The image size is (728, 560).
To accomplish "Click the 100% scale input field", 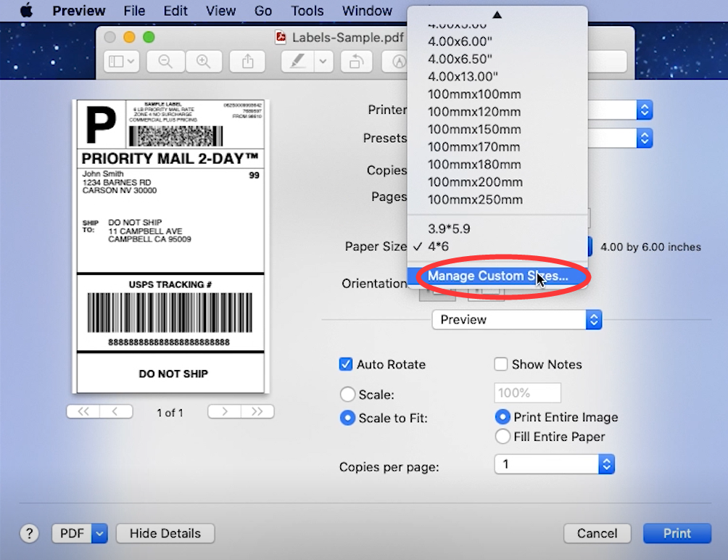I will click(527, 393).
